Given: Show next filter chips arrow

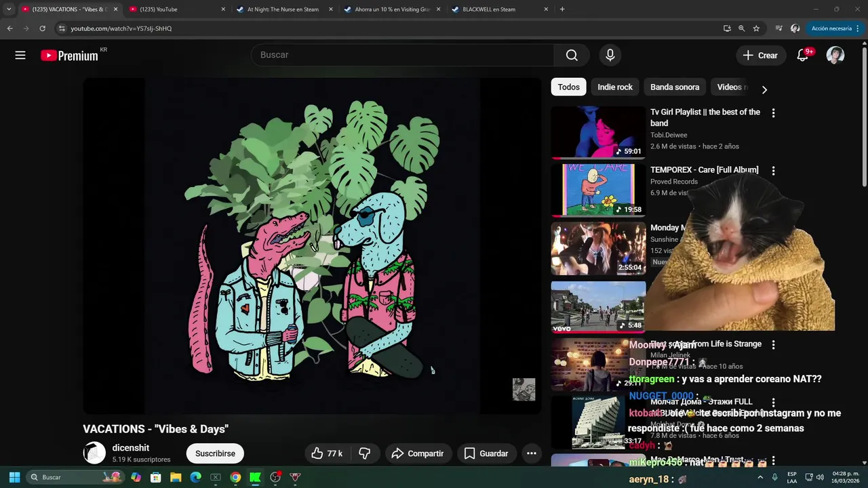Looking at the screenshot, I should [764, 89].
